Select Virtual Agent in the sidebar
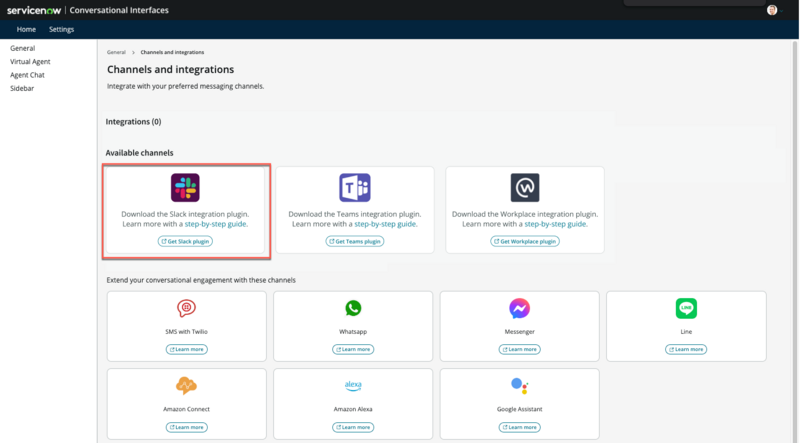The width and height of the screenshot is (800, 443). click(x=30, y=61)
